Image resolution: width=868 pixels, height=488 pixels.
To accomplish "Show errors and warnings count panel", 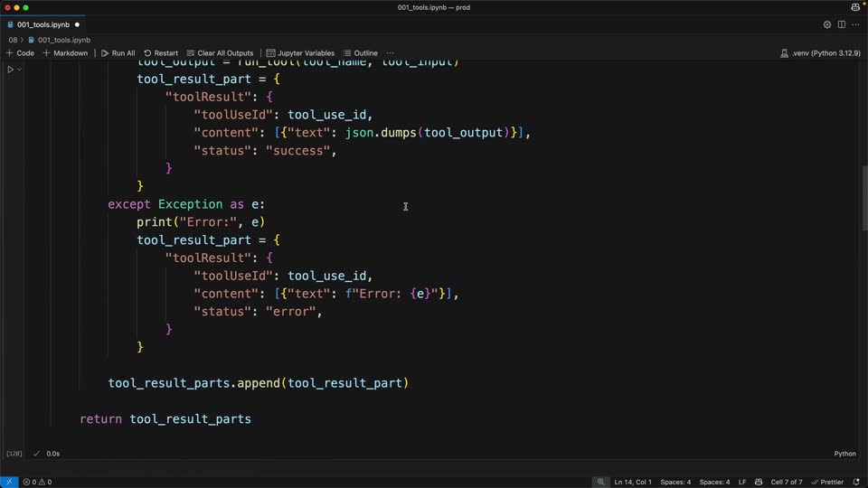I will tap(37, 482).
